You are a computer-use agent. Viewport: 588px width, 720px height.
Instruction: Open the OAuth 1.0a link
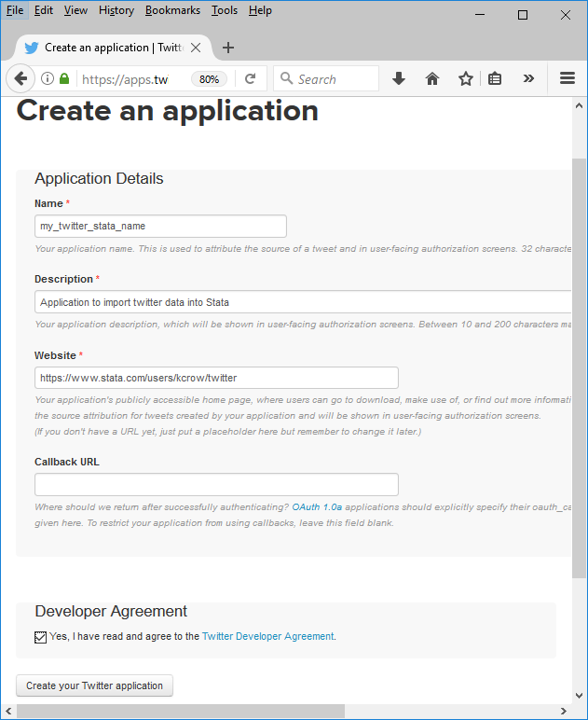click(317, 507)
